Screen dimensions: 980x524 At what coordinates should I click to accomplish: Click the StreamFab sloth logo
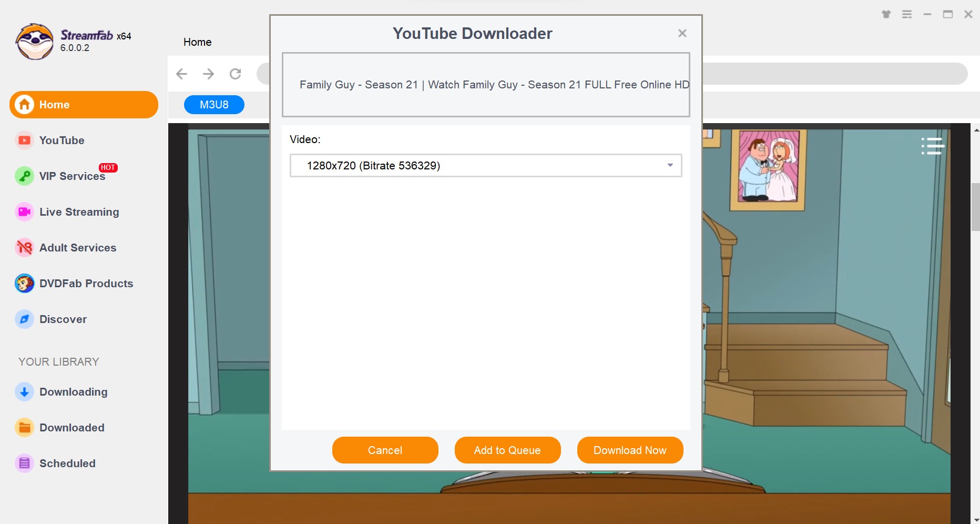point(34,42)
